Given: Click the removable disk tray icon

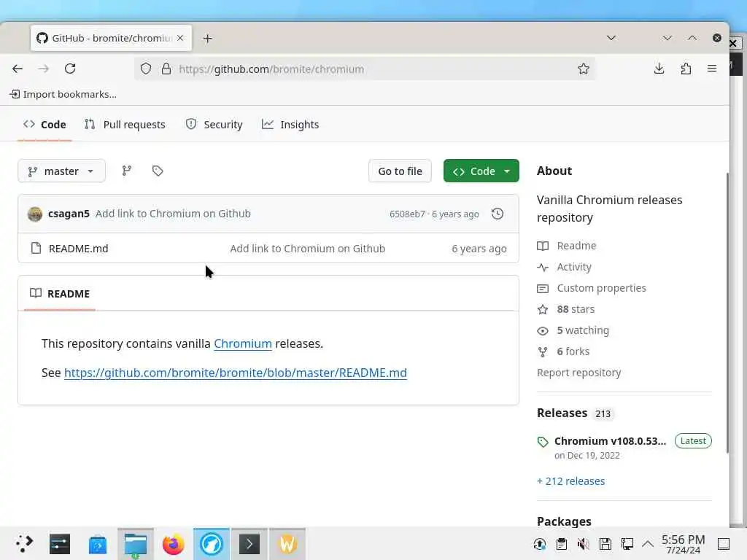Looking at the screenshot, I should click(605, 544).
